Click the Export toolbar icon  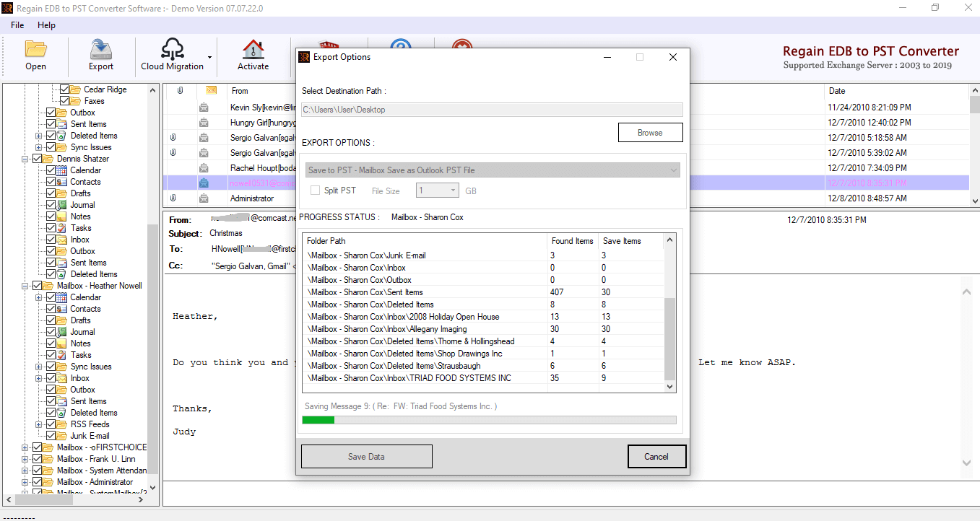click(101, 49)
